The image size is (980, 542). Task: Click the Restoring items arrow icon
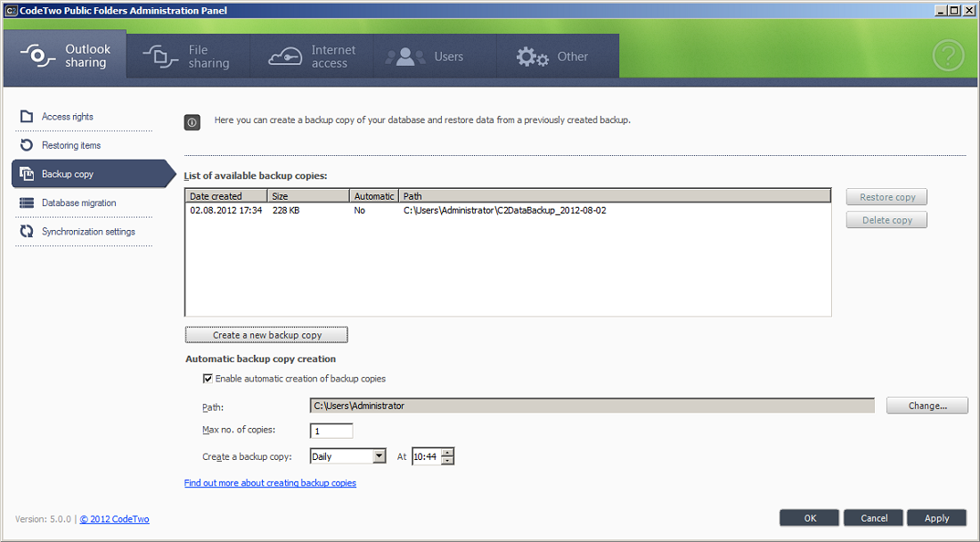point(26,145)
